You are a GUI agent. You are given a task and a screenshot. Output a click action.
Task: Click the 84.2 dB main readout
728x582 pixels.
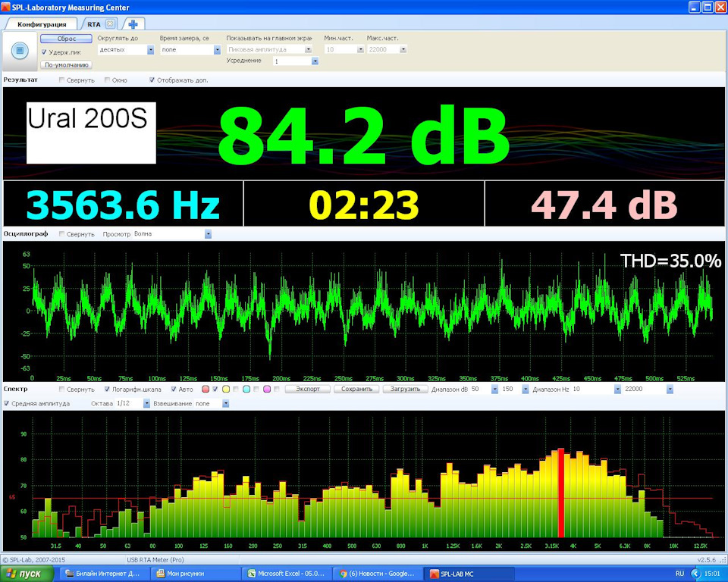[x=363, y=135]
